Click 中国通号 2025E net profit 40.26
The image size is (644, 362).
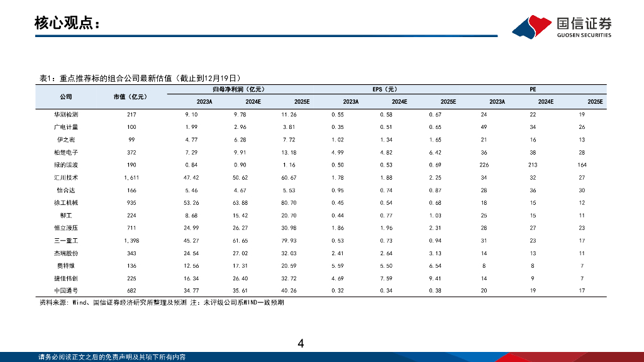(x=289, y=290)
